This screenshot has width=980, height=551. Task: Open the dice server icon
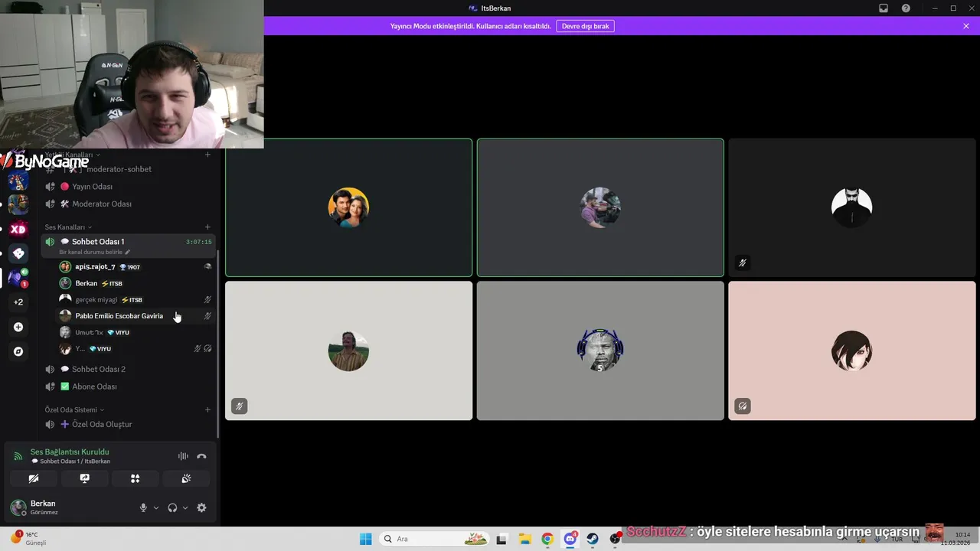[x=18, y=253]
